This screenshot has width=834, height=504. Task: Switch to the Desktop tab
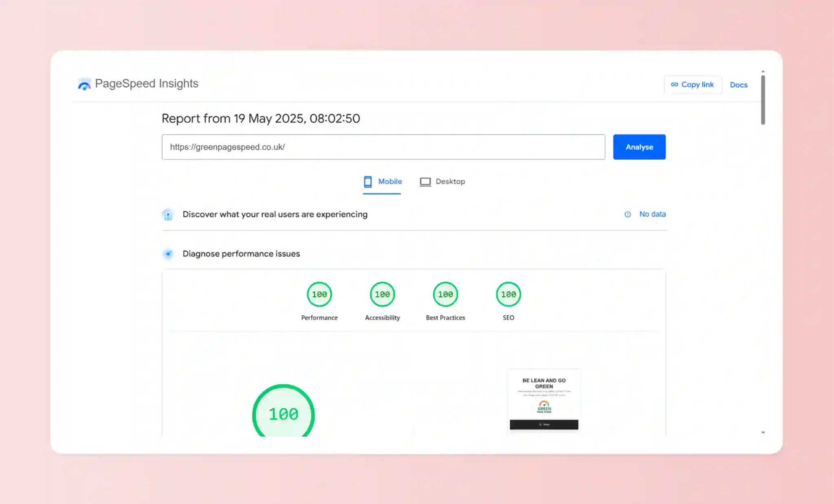442,182
